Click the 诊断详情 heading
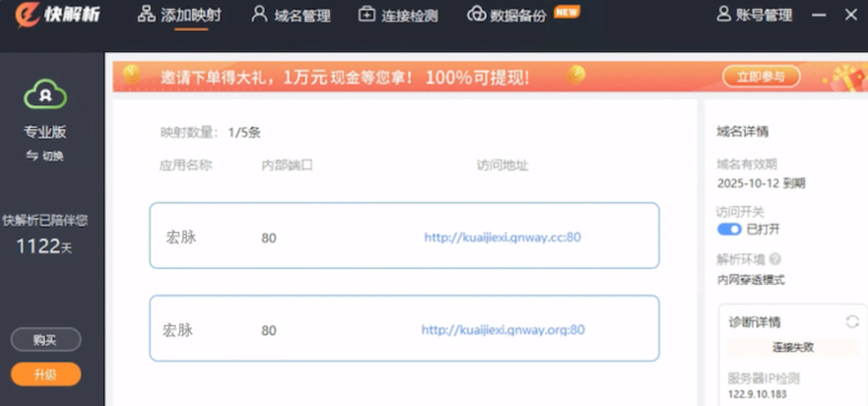Viewport: 868px width, 406px height. point(755,322)
